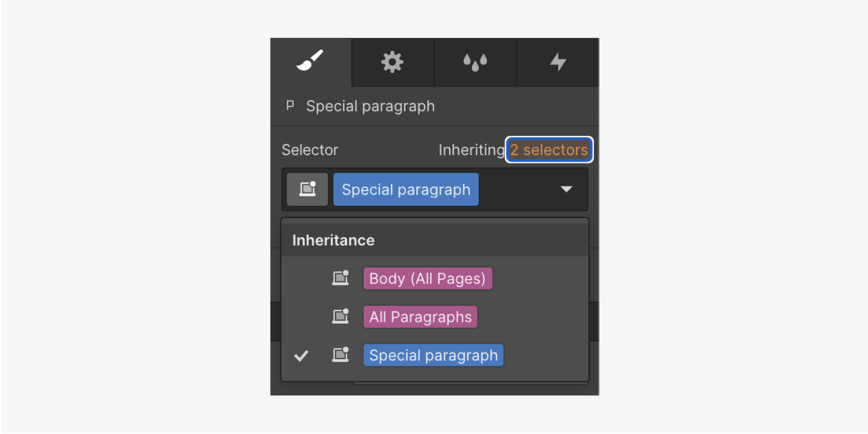Choose Special paragraph in the Inheritance menu

point(433,355)
